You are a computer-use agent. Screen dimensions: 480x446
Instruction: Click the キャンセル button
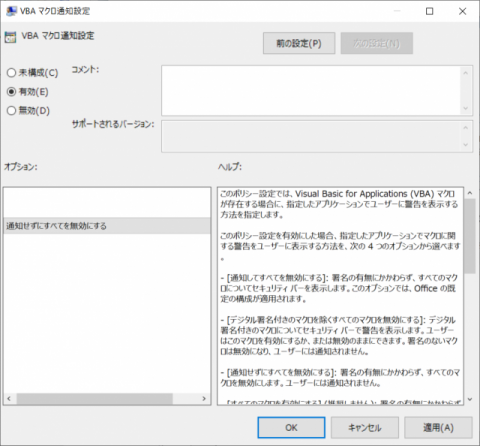365,427
